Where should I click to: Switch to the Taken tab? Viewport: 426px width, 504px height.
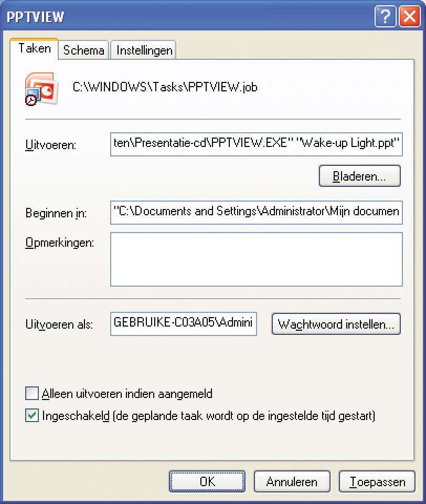click(35, 49)
